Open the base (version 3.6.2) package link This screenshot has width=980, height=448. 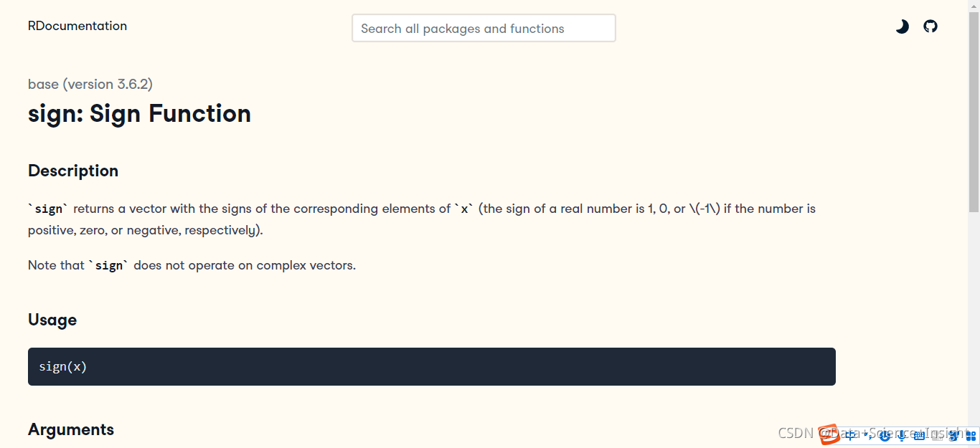pyautogui.click(x=90, y=84)
